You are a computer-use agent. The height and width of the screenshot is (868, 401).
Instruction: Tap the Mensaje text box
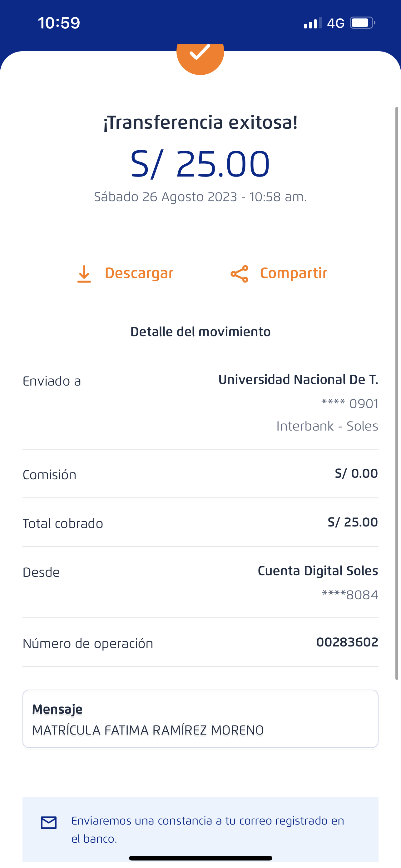pos(200,719)
